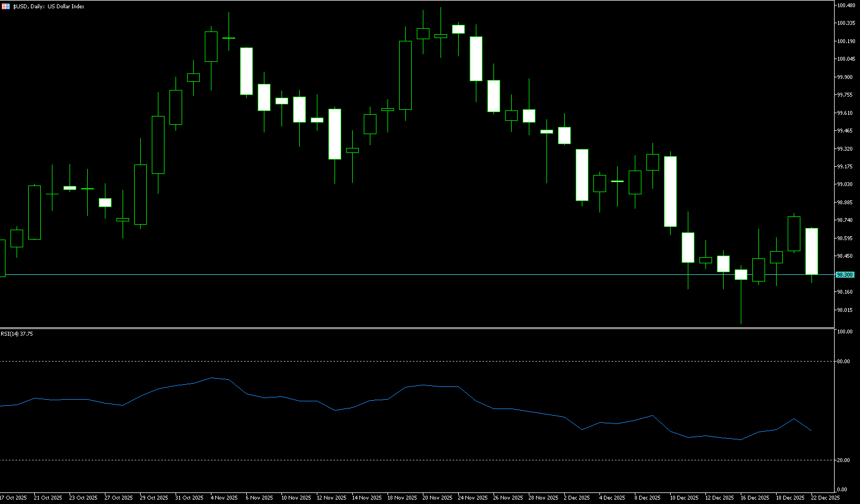Click the '$USD, Daily: US Dollar Index' title
Screen dimensions: 860x504
tap(49, 7)
